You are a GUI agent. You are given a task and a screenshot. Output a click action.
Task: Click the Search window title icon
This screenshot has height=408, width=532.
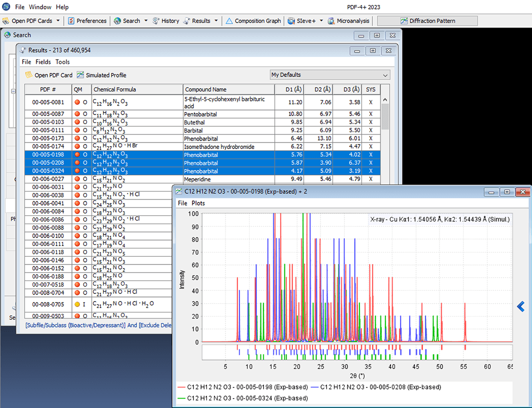click(7, 35)
